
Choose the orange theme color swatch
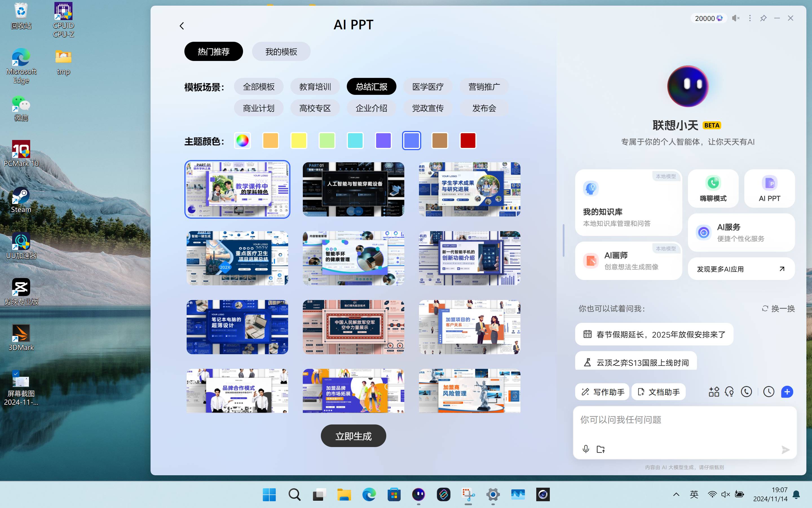click(x=270, y=141)
